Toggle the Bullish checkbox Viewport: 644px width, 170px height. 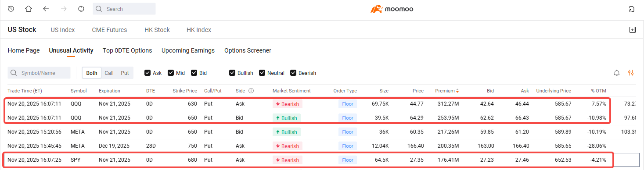point(232,73)
